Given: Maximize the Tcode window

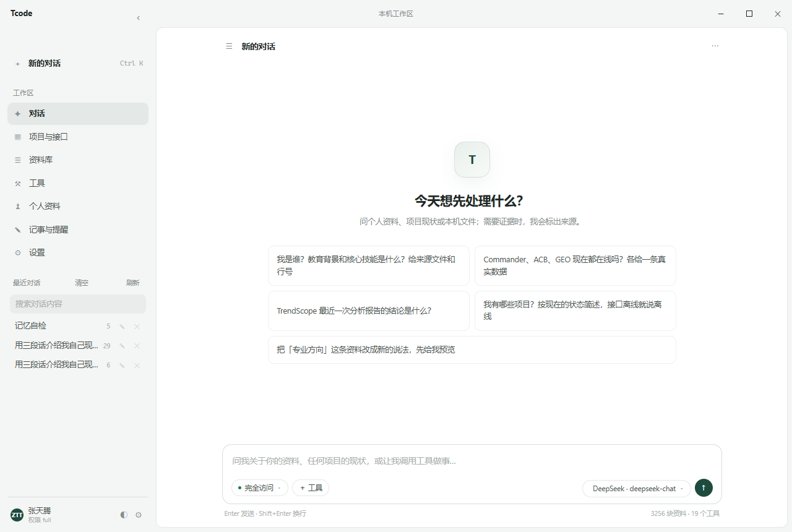Looking at the screenshot, I should 749,14.
